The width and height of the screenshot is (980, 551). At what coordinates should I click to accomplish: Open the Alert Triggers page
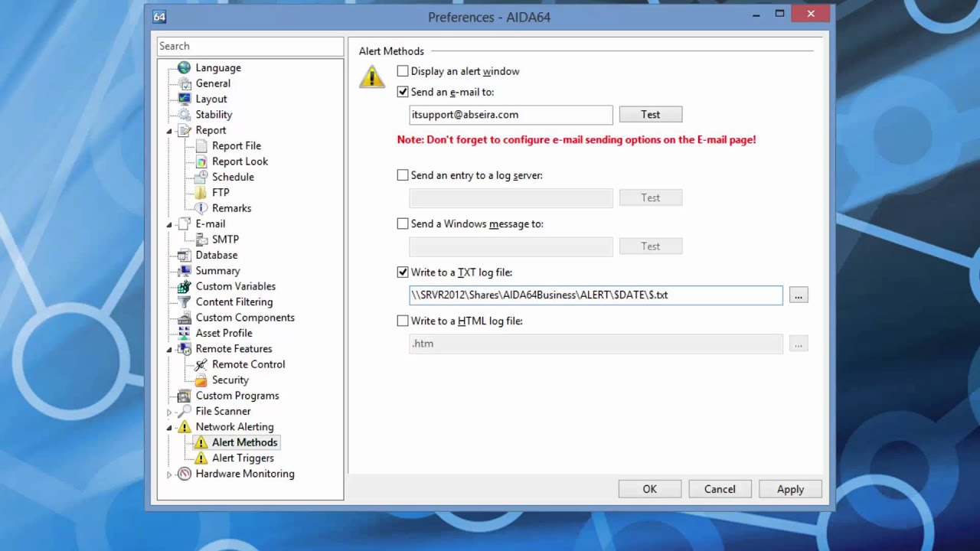243,458
